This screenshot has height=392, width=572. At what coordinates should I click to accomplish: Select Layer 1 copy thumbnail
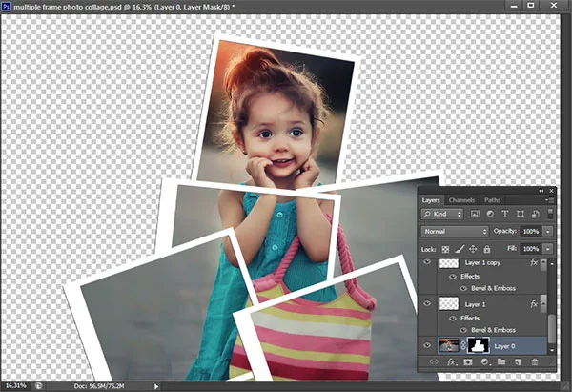449,263
